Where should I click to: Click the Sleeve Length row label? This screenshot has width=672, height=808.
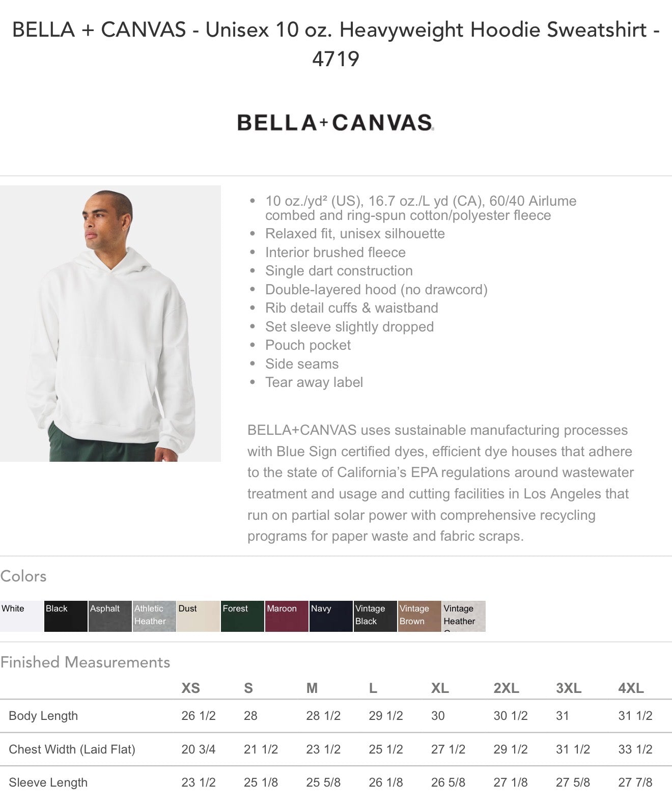pos(48,783)
